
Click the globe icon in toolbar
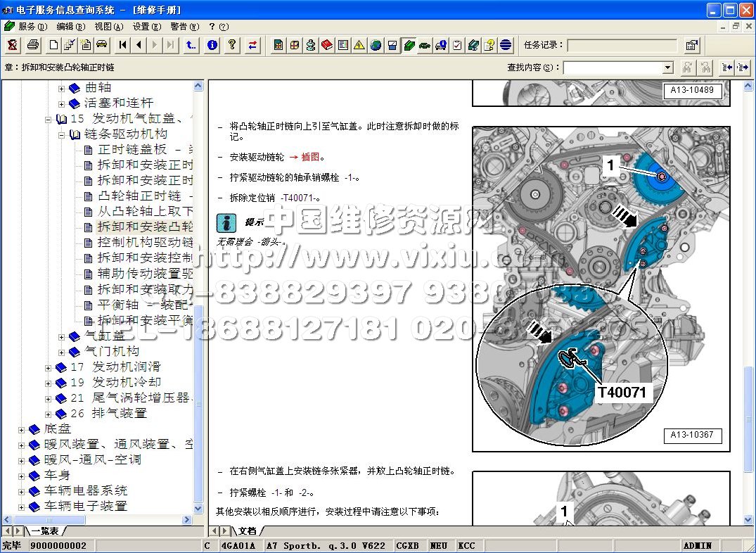coord(376,45)
